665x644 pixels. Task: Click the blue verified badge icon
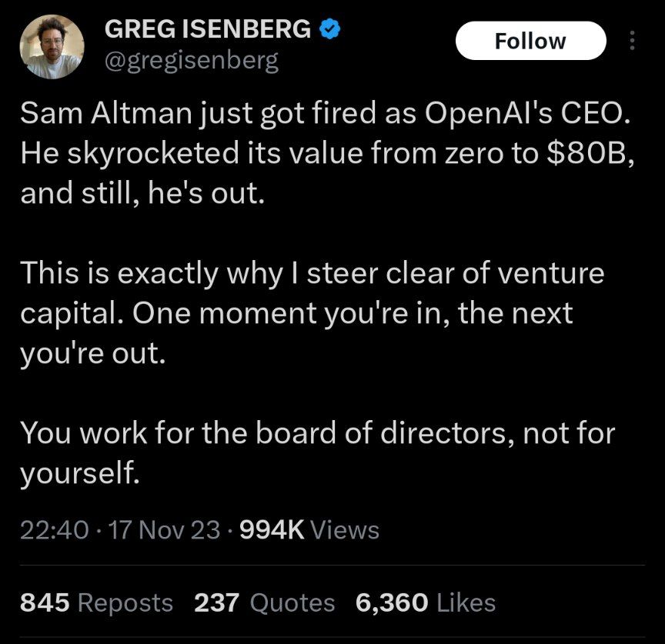pyautogui.click(x=329, y=29)
